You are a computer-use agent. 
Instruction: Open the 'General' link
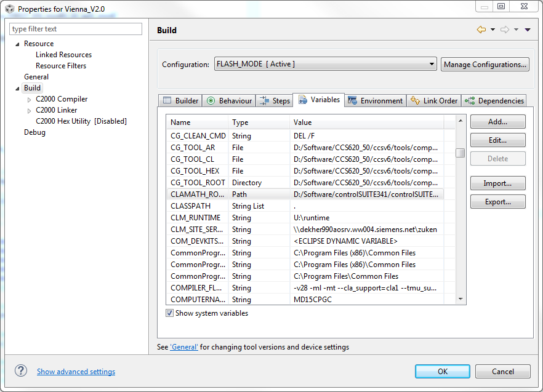tap(184, 346)
